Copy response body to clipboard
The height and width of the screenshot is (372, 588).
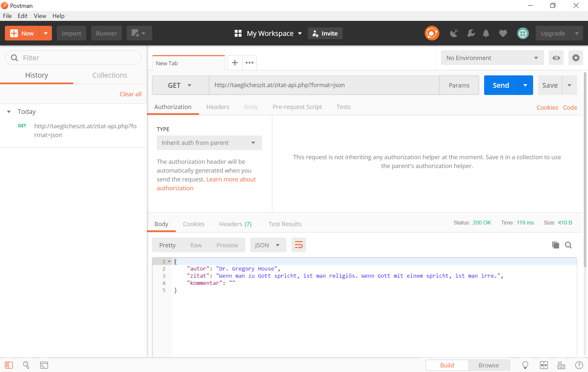(x=555, y=245)
